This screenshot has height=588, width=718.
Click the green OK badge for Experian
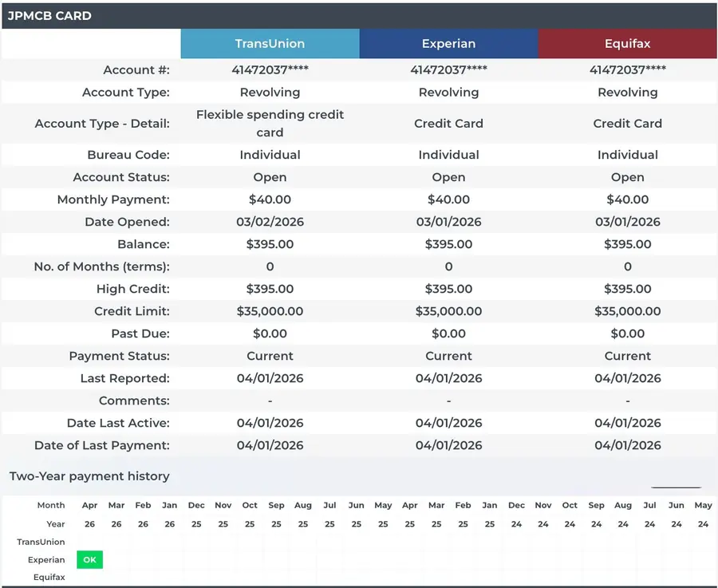[89, 559]
